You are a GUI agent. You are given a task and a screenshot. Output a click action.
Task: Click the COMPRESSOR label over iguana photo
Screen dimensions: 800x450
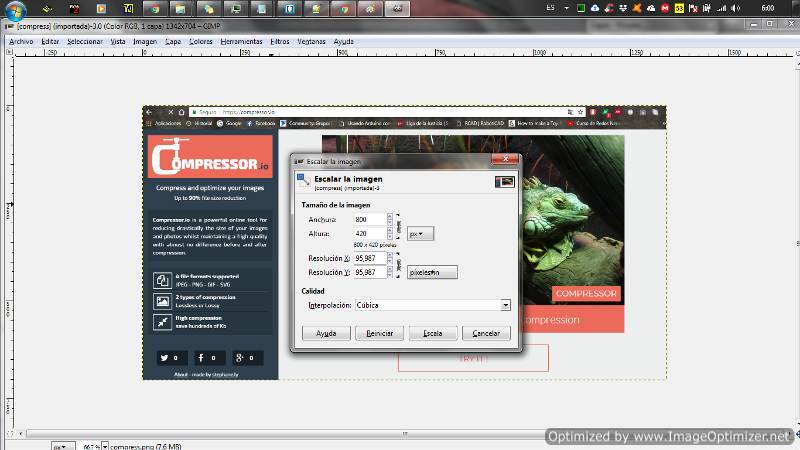coord(586,293)
